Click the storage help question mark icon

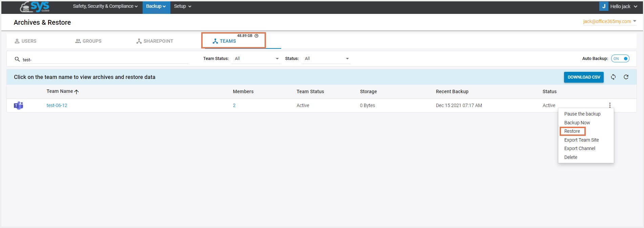[256, 36]
